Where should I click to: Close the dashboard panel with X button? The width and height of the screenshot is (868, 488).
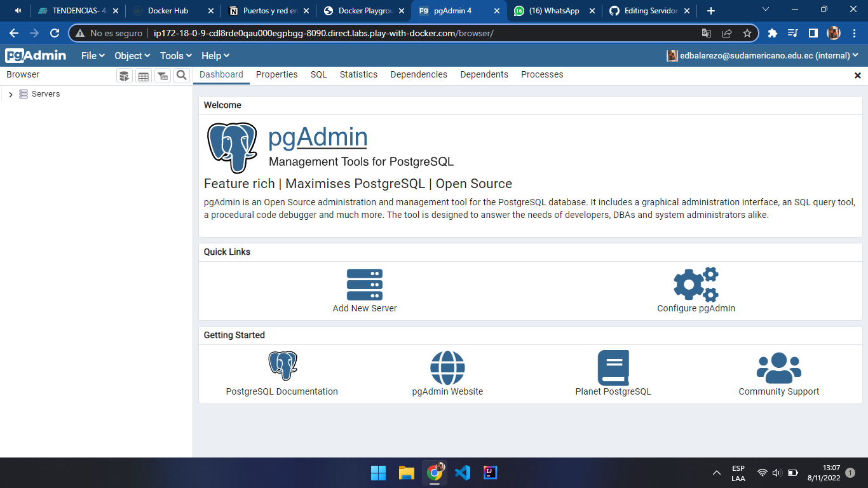pyautogui.click(x=858, y=75)
